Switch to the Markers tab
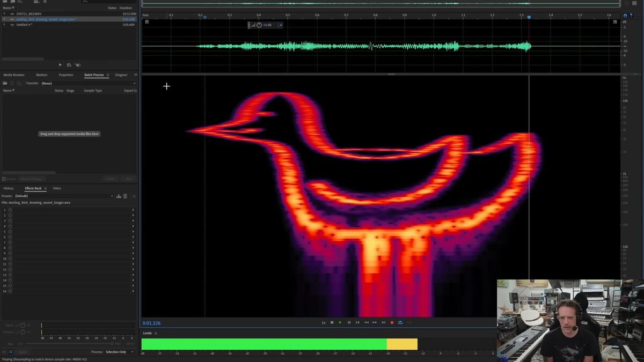Viewport: 644px width, 362px height. [41, 75]
